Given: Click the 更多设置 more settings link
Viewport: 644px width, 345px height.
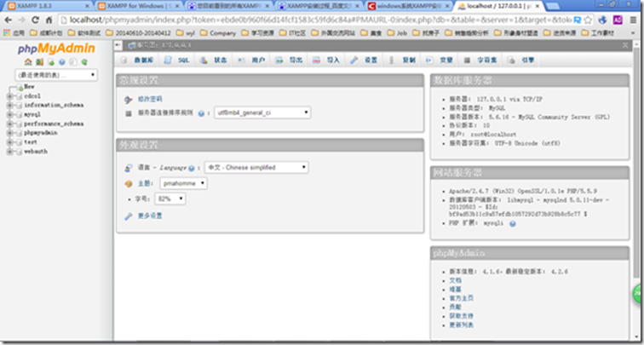Looking at the screenshot, I should point(150,216).
